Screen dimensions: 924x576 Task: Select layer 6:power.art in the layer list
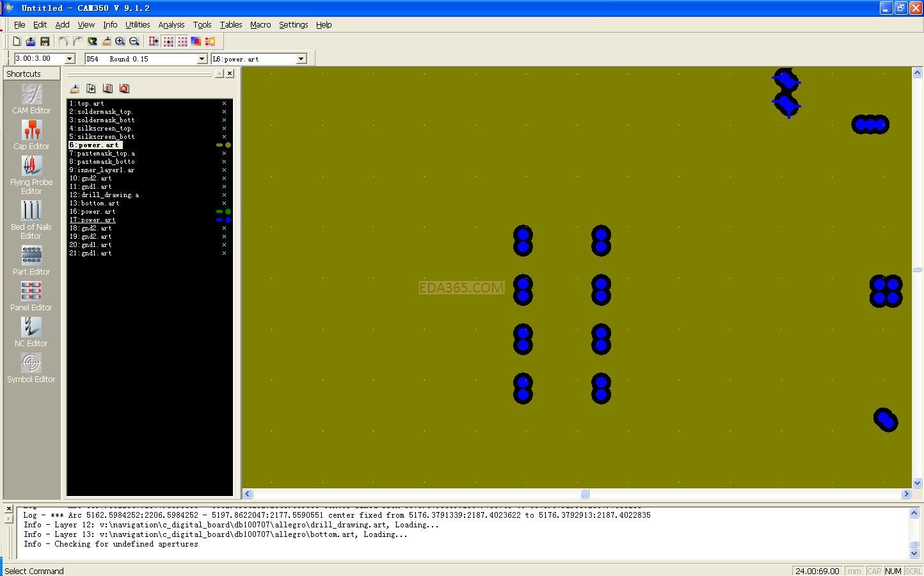tap(95, 145)
